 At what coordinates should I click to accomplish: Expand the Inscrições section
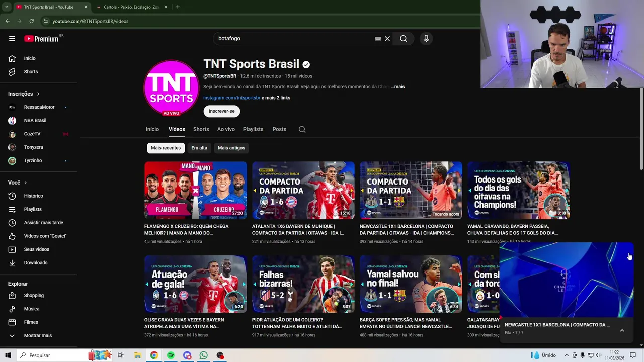click(x=24, y=94)
